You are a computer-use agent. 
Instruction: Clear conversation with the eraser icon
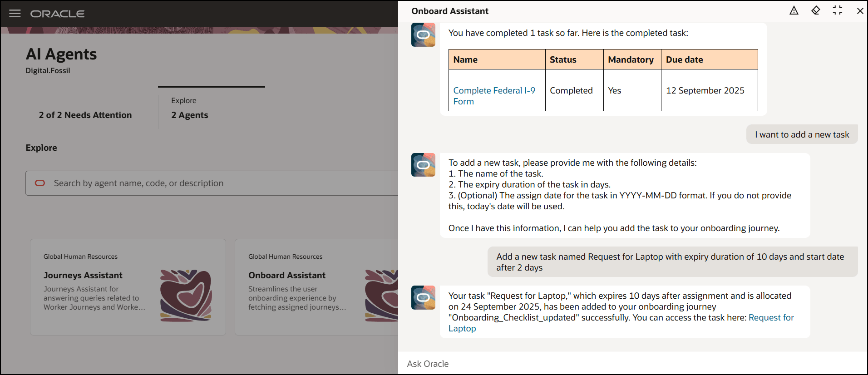816,10
